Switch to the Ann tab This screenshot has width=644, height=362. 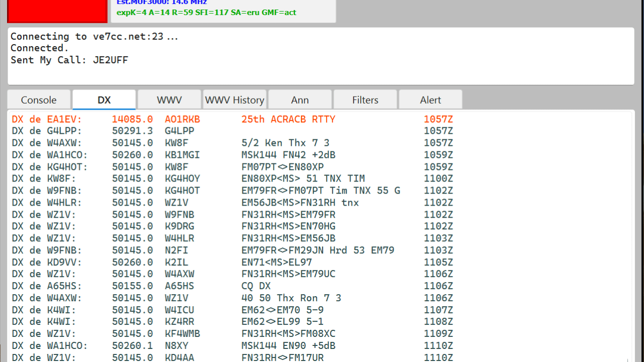coord(300,100)
